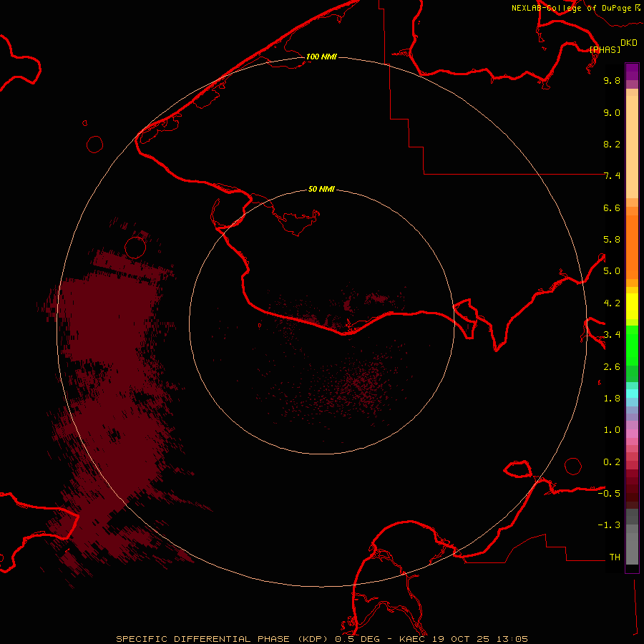This screenshot has width=644, height=644.
Task: Click the -0.5 value on the color scale
Action: (609, 494)
